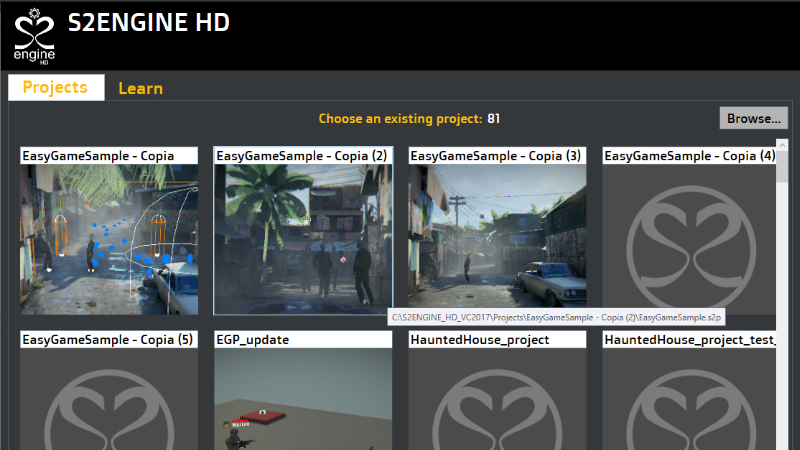Screen dimensions: 800x450
Task: Click the 'EasyGameSample - Copia (4)' title label
Action: pyautogui.click(x=689, y=156)
